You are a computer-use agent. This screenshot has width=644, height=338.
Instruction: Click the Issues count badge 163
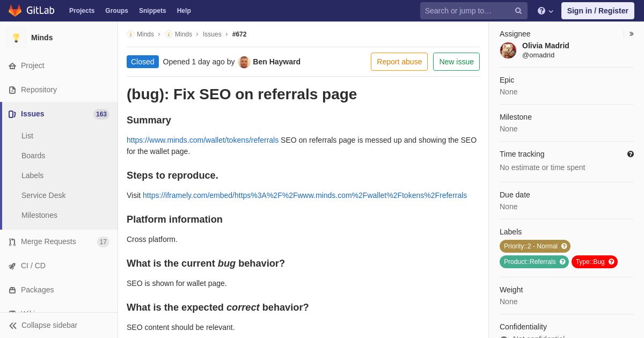click(x=101, y=114)
